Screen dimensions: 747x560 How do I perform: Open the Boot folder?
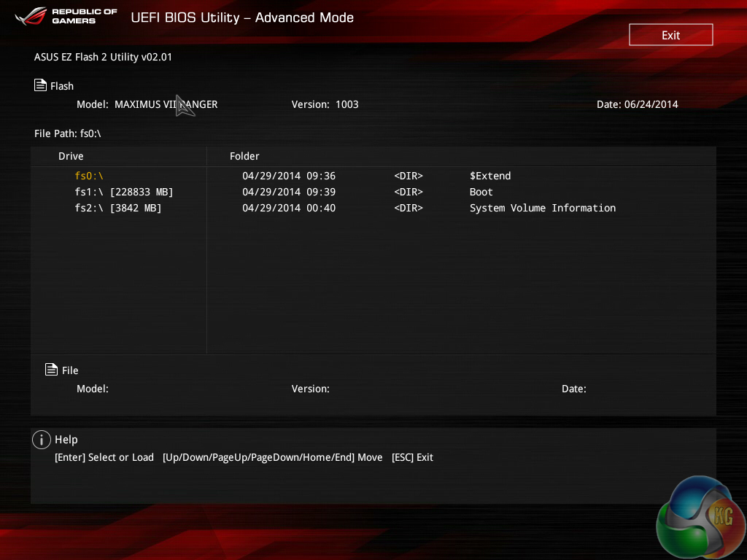click(x=481, y=192)
